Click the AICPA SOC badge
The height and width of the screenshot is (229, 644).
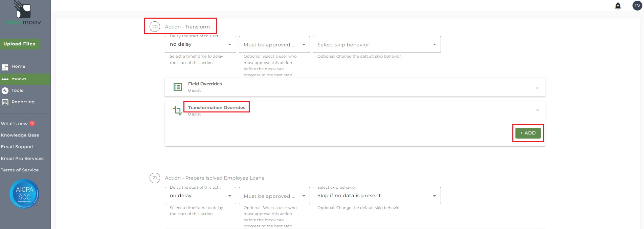click(24, 193)
